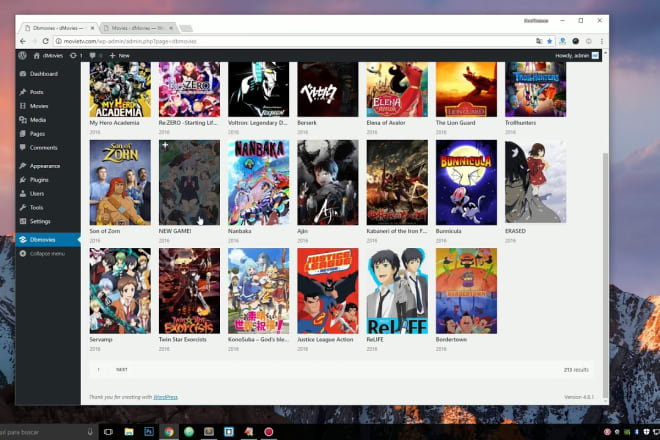This screenshot has height=440, width=660.
Task: Select Justice League Action poster
Action: click(x=328, y=291)
